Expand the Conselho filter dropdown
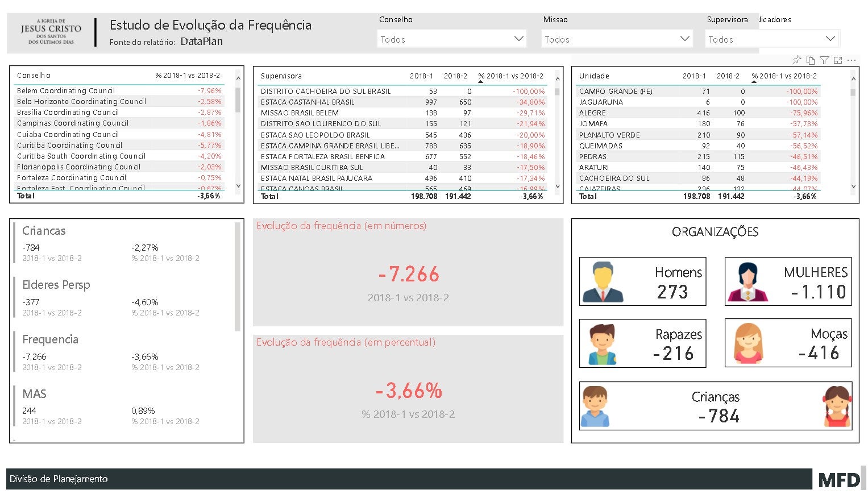Image resolution: width=868 pixels, height=498 pixels. (518, 39)
